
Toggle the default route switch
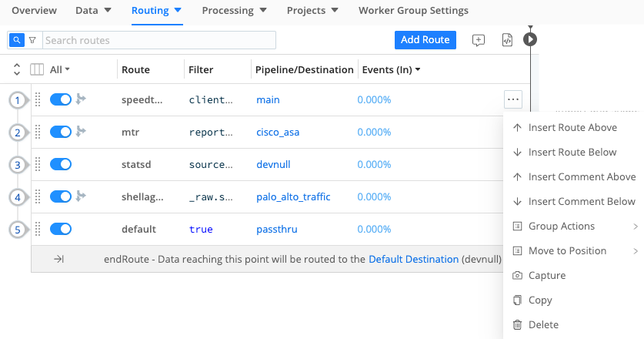61,229
